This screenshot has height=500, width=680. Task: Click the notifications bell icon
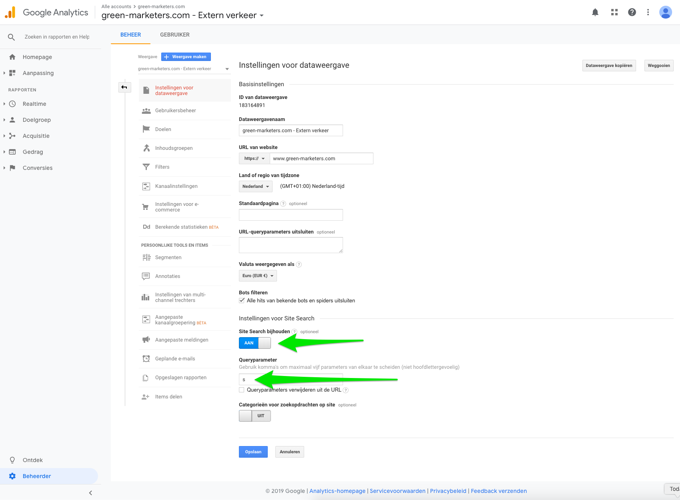[595, 13]
